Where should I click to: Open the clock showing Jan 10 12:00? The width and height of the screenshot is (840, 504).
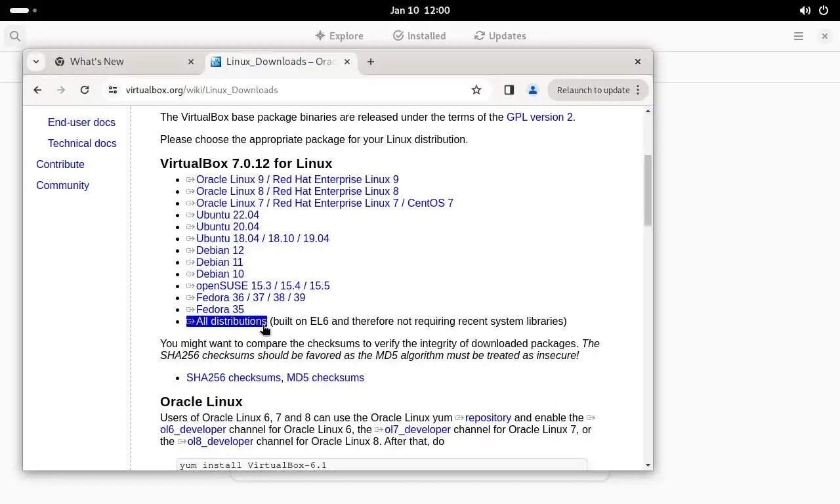coord(420,10)
